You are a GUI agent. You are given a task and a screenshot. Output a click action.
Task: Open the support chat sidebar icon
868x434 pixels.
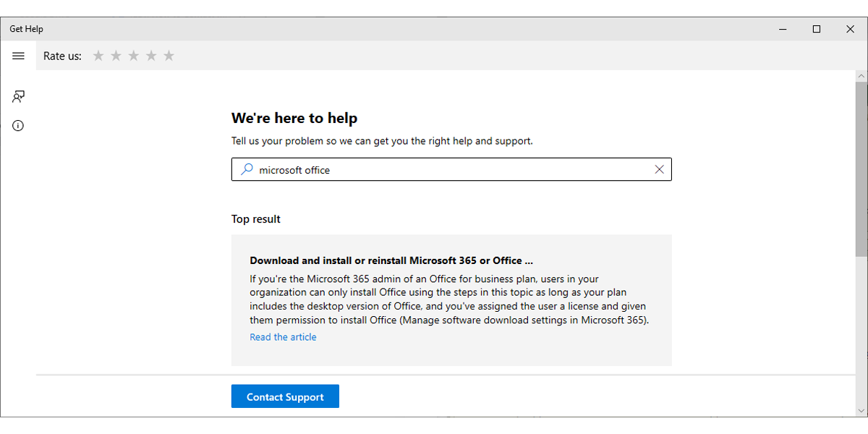tap(18, 96)
